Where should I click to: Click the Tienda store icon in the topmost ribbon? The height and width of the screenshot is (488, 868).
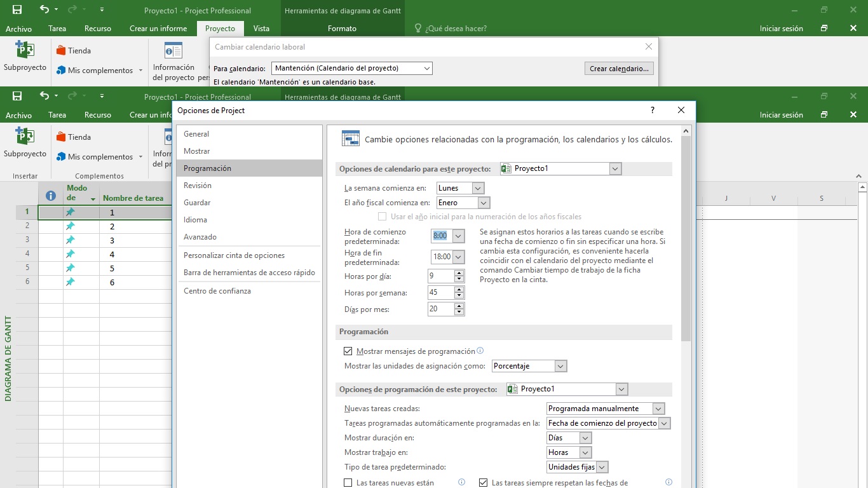coord(62,50)
